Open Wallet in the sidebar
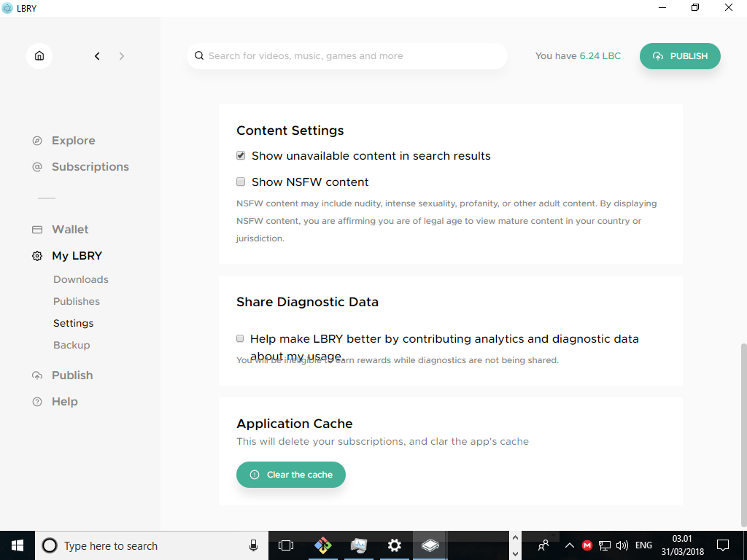747x560 pixels. click(70, 230)
